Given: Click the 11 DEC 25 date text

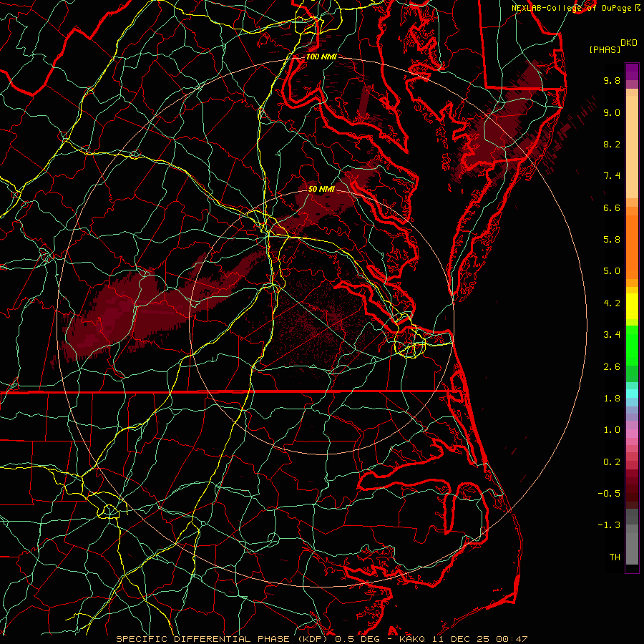Looking at the screenshot, I should coord(462,639).
